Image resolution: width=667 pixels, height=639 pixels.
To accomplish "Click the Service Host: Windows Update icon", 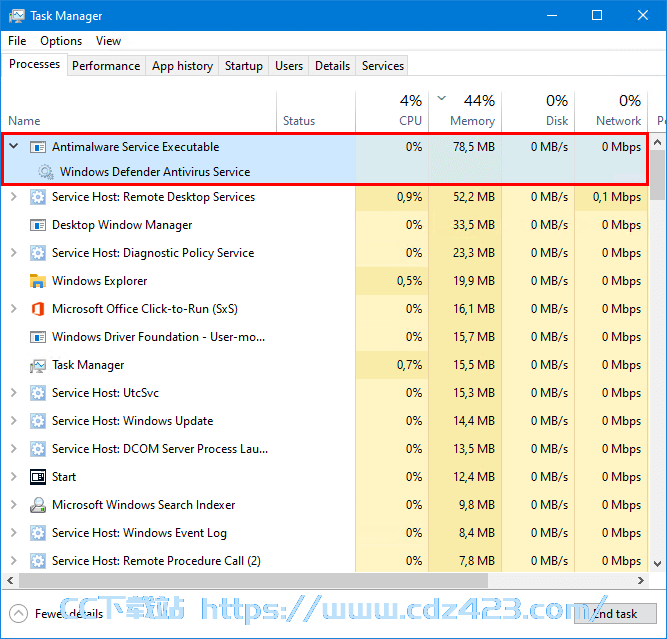I will coord(38,421).
